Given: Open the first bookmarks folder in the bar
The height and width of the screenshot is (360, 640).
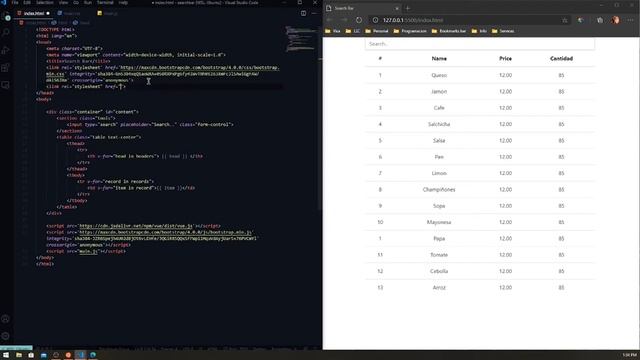Looking at the screenshot, I should click(x=333, y=31).
